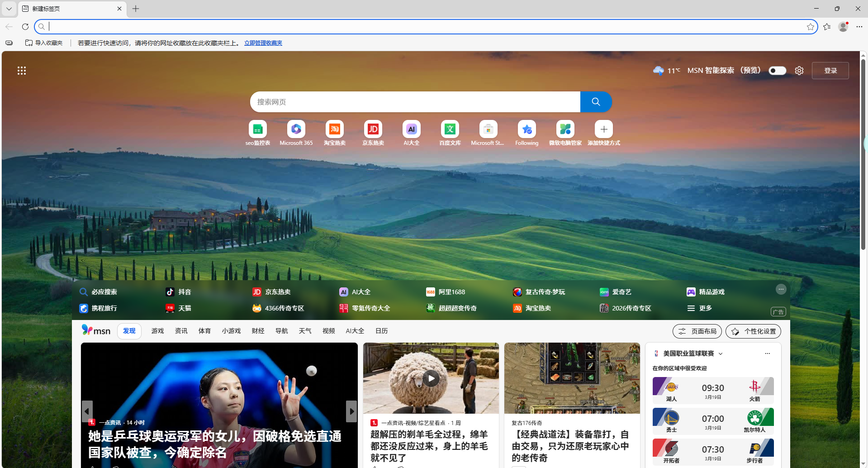
Task: Open the apps grid launcher
Action: point(22,71)
